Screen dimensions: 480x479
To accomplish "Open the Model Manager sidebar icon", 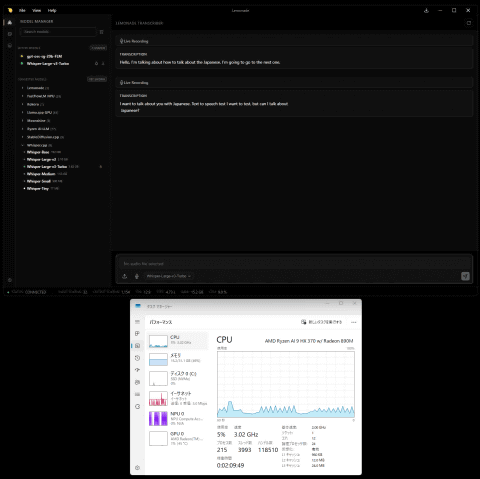I will pos(10,22).
